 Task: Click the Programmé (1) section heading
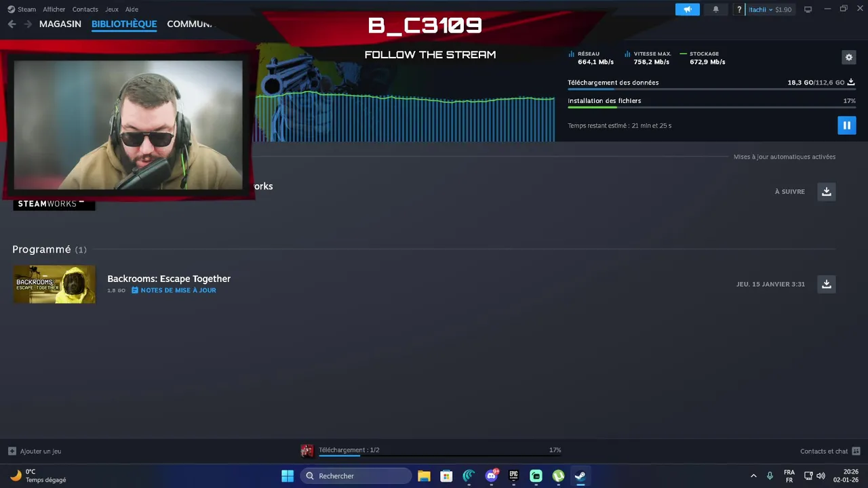pyautogui.click(x=50, y=249)
